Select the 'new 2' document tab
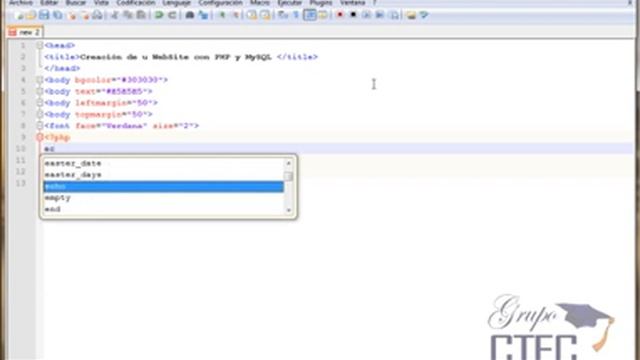Screen dimensions: 640x360 pyautogui.click(x=25, y=32)
